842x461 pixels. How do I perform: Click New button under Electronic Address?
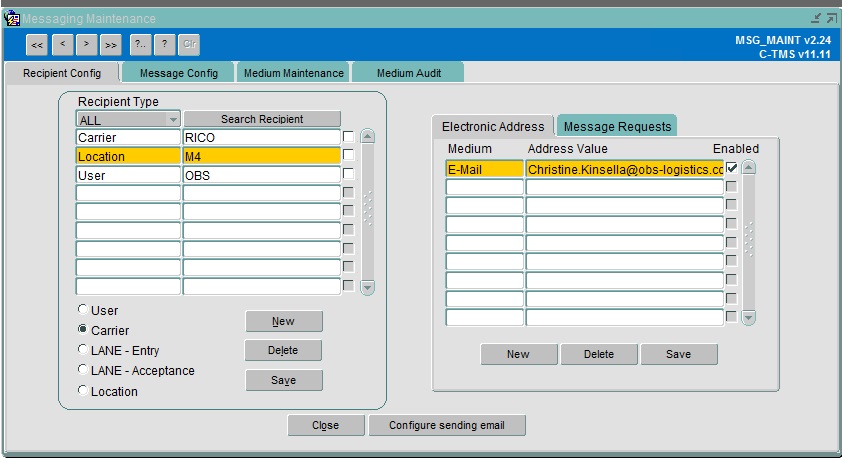click(518, 355)
